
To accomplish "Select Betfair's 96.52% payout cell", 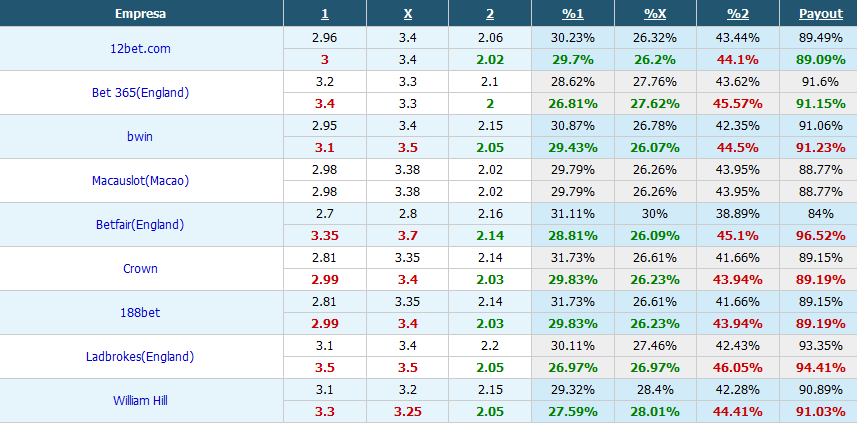I will coord(821,236).
